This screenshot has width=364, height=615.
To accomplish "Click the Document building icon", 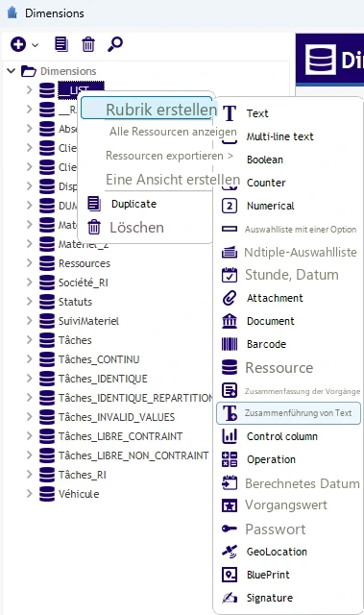I will (x=230, y=321).
